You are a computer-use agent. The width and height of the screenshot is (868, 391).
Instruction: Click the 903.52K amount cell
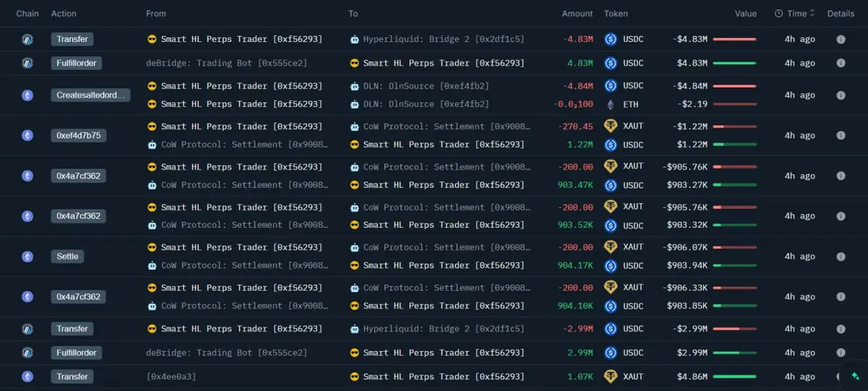click(x=575, y=225)
